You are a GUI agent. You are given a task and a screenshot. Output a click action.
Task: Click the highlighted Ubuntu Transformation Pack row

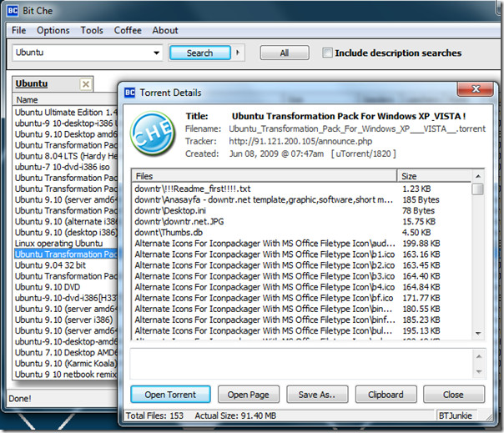[x=66, y=254]
